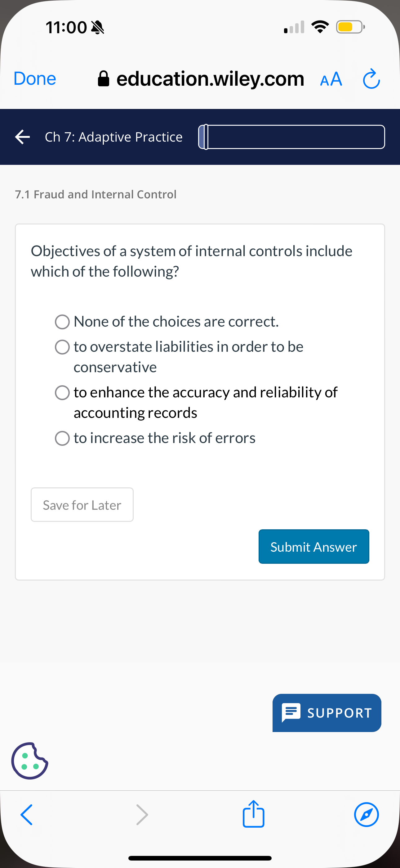Click the chat bubble on SUPPORT button
The image size is (400, 868).
291,712
